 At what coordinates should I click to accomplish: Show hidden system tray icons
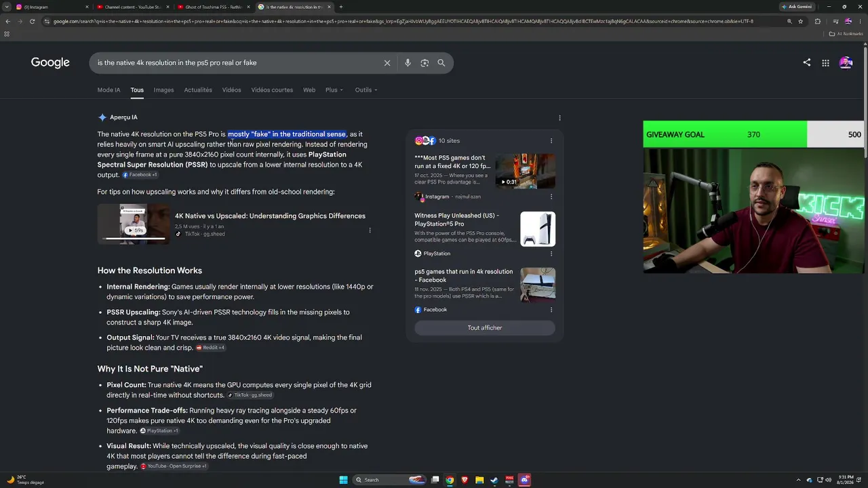pyautogui.click(x=799, y=480)
